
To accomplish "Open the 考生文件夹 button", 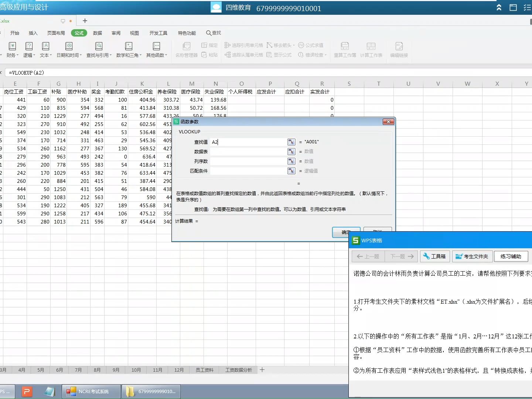I will [472, 256].
